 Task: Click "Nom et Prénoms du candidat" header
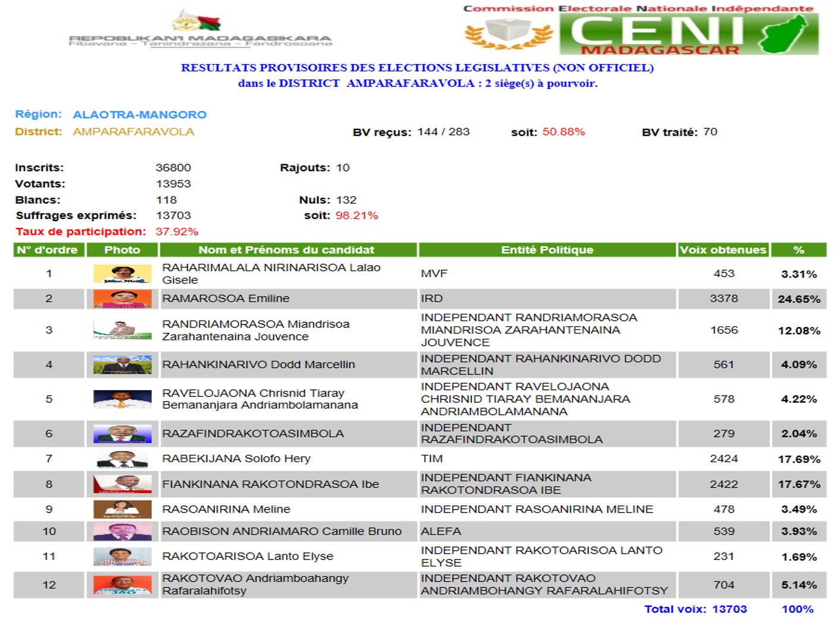click(287, 250)
